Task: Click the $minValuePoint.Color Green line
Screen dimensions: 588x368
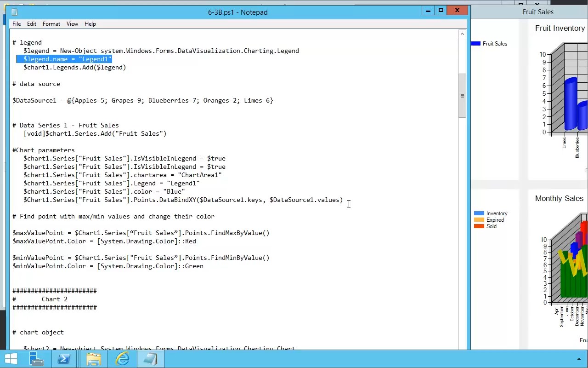Action: click(x=108, y=266)
